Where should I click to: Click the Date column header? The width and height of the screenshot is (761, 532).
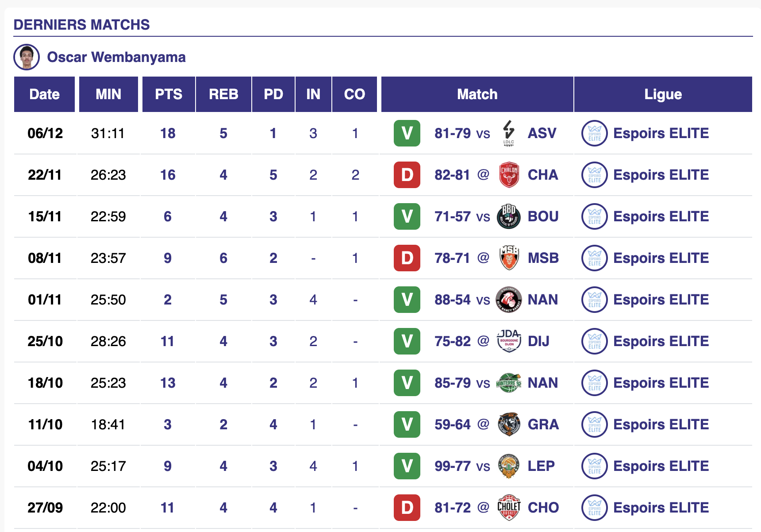tap(44, 94)
